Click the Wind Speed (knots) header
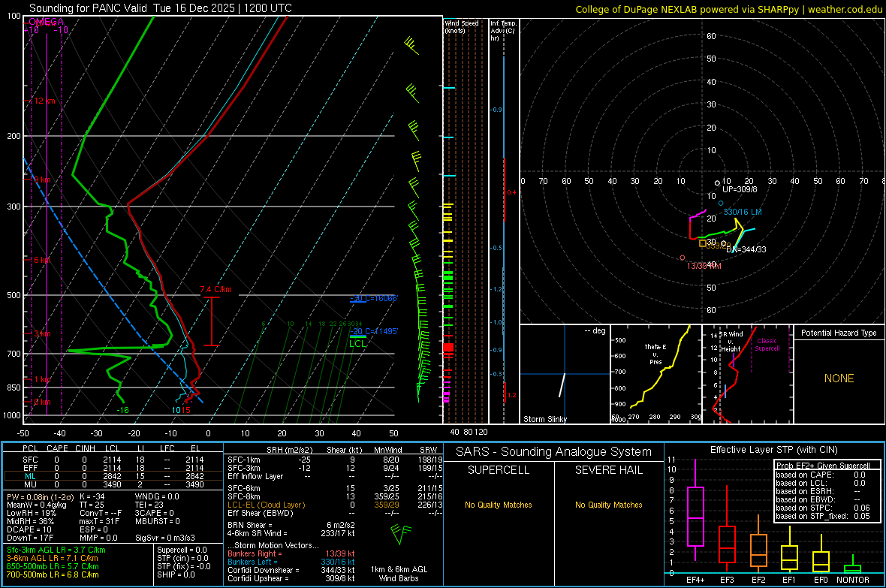Viewport: 886px width, 588px height. tap(461, 26)
